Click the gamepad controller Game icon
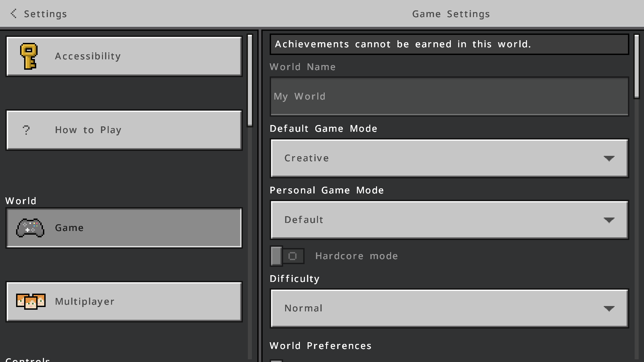This screenshot has height=362, width=644. [30, 228]
